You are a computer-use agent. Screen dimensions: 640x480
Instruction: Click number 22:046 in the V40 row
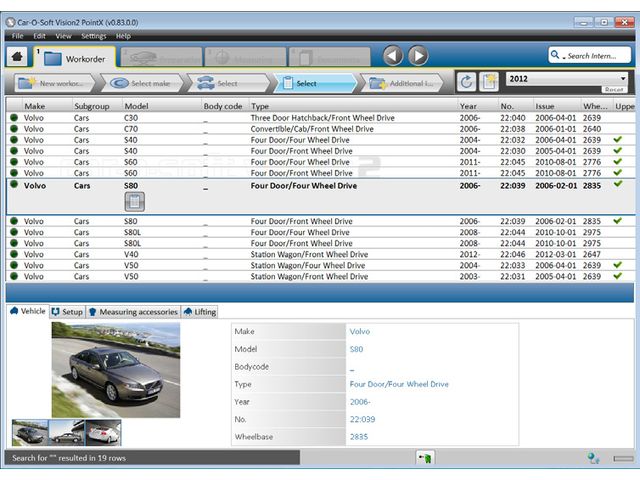pyautogui.click(x=512, y=254)
